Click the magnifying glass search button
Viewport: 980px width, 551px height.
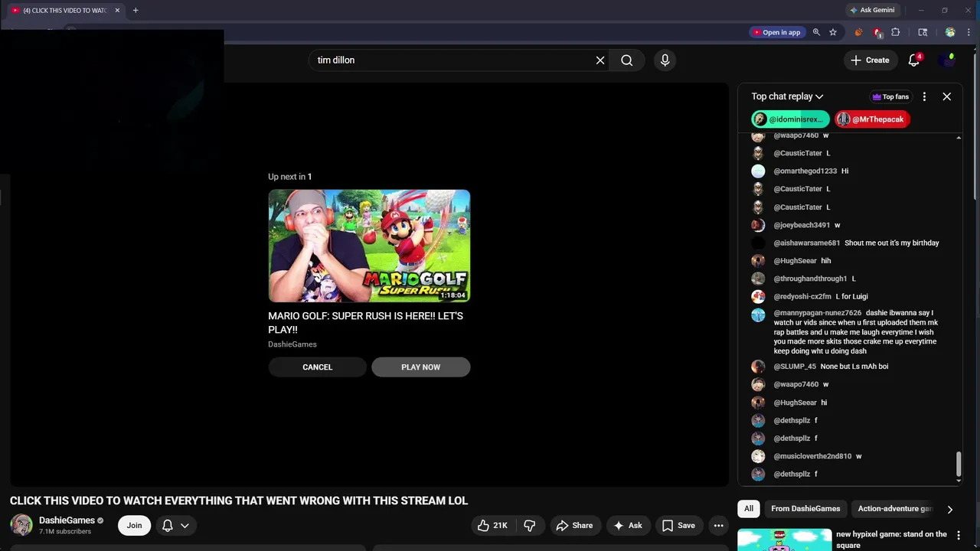(627, 60)
